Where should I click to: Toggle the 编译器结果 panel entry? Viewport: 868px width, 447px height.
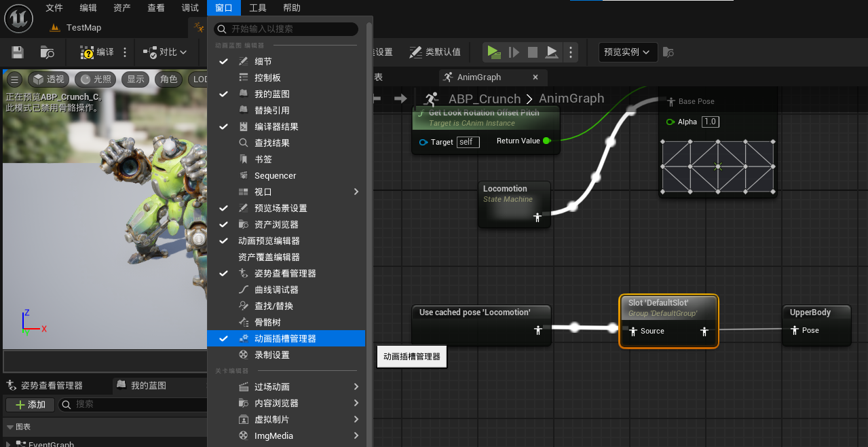pos(286,126)
